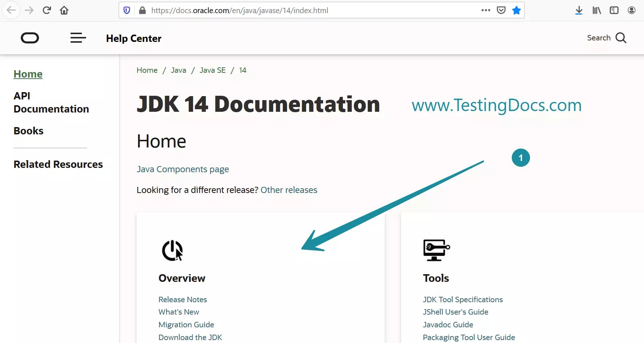
Task: Open the browser library icon
Action: [x=596, y=10]
